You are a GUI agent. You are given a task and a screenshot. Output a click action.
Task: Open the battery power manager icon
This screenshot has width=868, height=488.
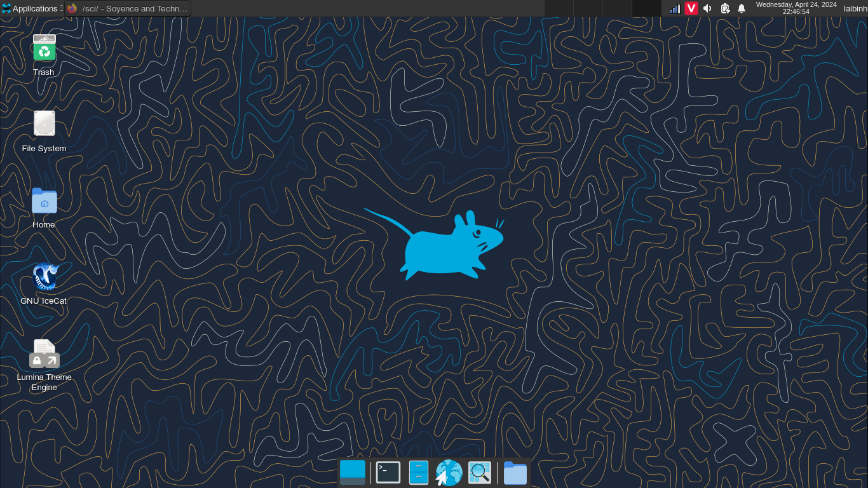(725, 8)
